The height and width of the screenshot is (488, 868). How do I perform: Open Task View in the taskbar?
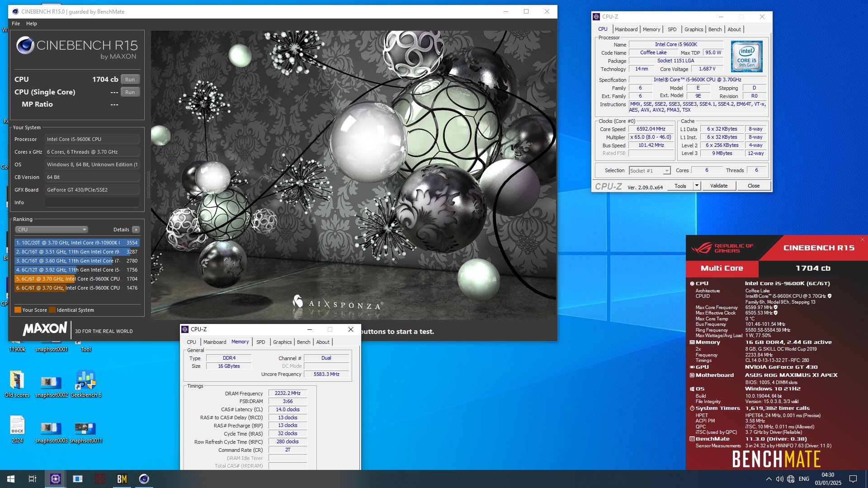click(33, 479)
